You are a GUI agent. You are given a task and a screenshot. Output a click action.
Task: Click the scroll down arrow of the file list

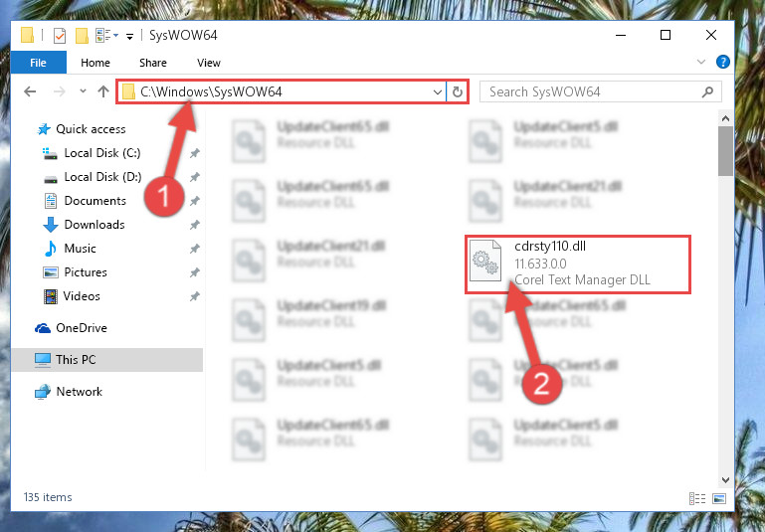[x=725, y=480]
